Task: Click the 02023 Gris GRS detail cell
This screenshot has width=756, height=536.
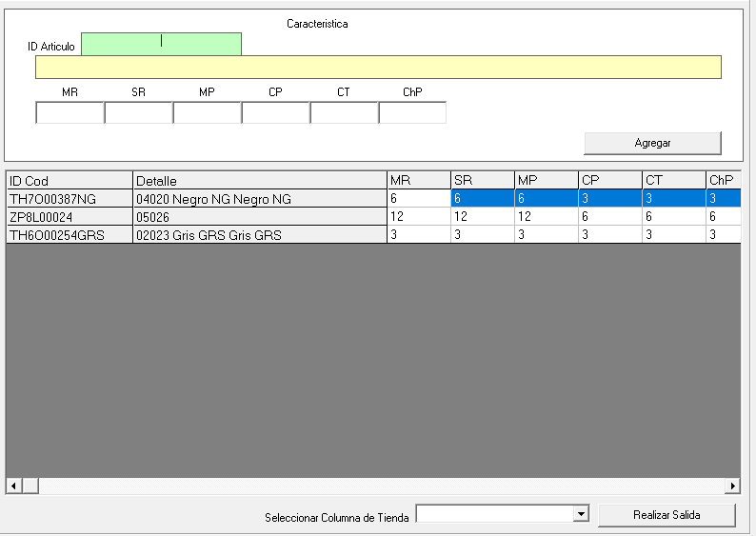Action: point(259,235)
